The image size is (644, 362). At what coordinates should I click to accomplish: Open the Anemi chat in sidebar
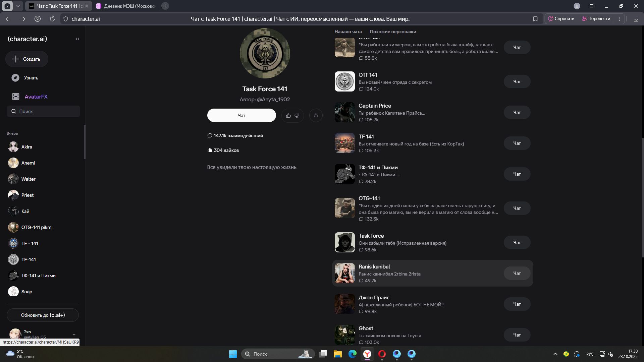coord(43,163)
